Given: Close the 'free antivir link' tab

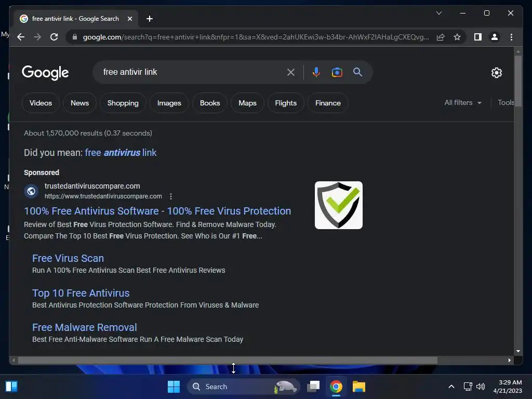Looking at the screenshot, I should tap(129, 19).
